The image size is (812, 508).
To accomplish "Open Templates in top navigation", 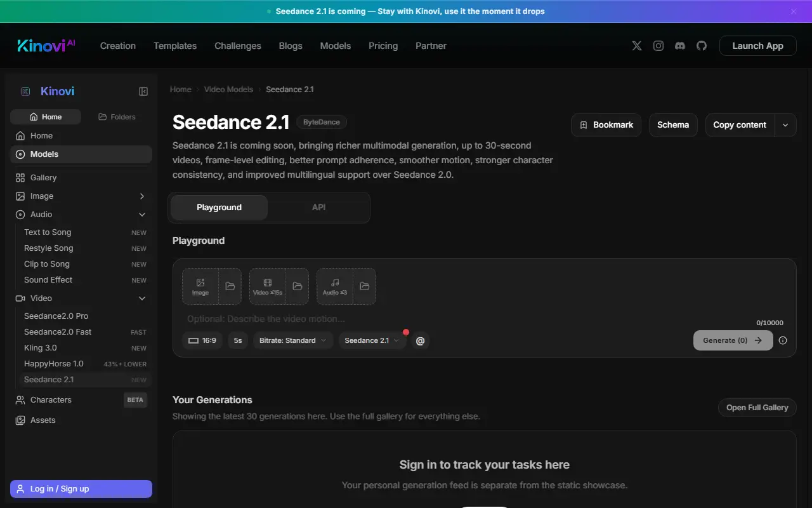I will point(175,46).
